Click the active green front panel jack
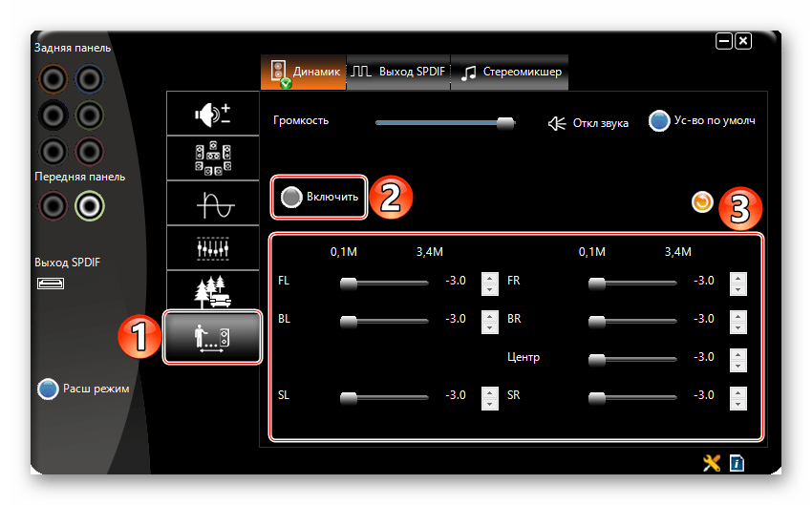The width and height of the screenshot is (812, 505). click(x=90, y=205)
